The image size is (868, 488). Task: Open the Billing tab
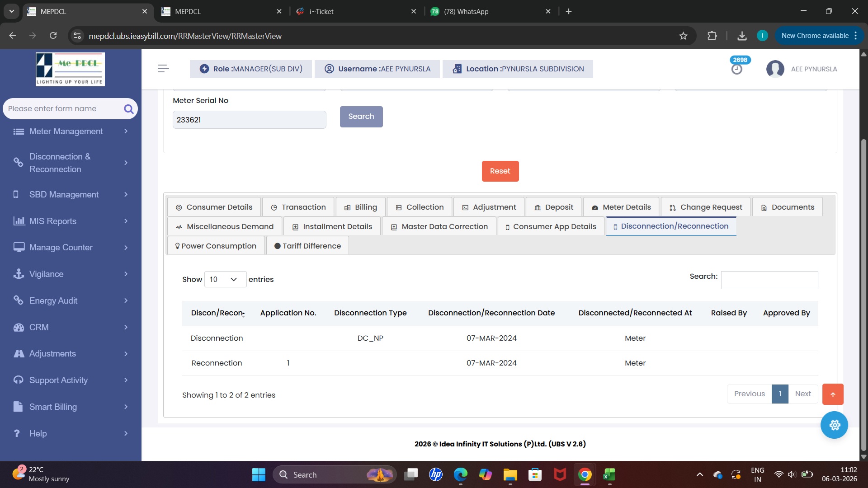pyautogui.click(x=361, y=207)
